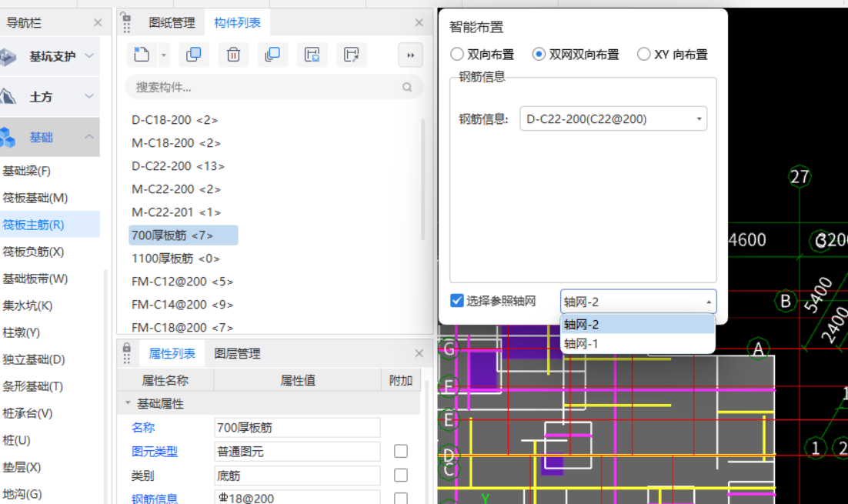Select component M-C18-200 <2>
The image size is (848, 504).
(176, 143)
